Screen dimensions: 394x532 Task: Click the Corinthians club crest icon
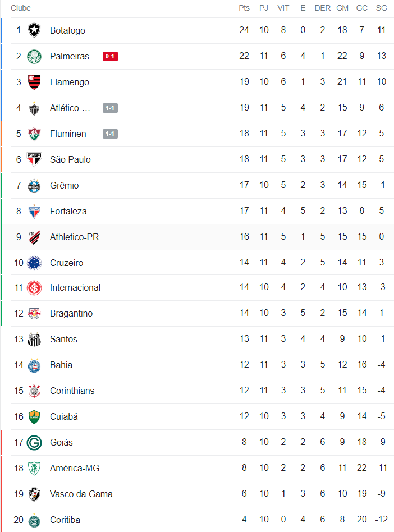(34, 391)
